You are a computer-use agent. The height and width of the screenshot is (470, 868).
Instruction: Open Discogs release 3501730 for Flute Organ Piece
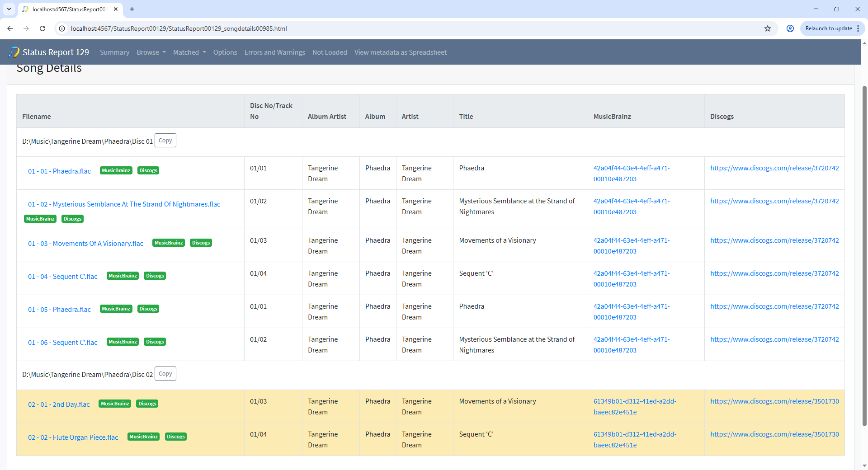click(x=774, y=434)
